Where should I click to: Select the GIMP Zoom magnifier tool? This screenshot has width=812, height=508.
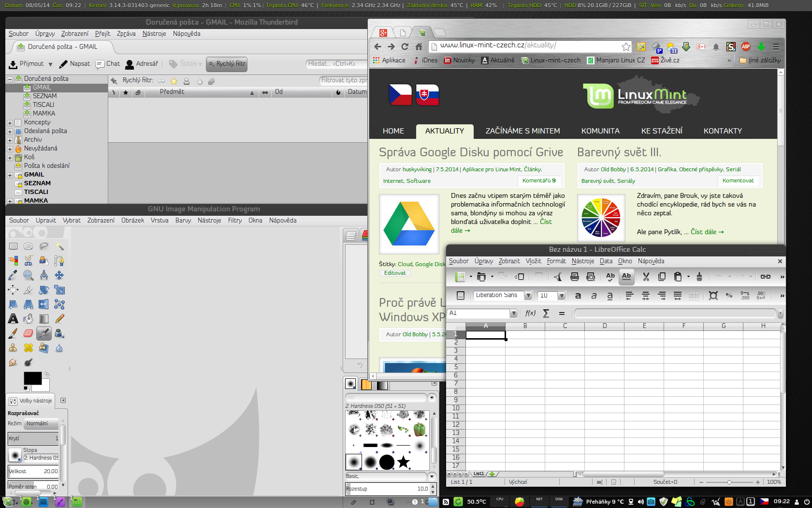29,275
